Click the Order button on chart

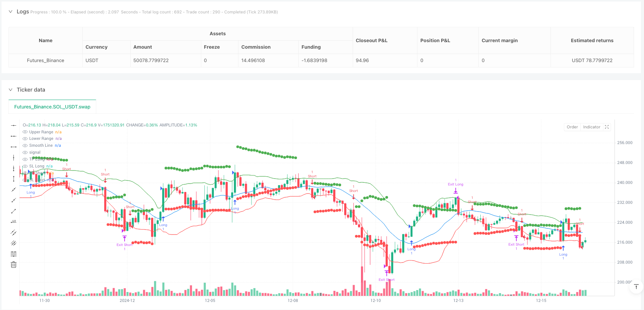[x=572, y=127]
